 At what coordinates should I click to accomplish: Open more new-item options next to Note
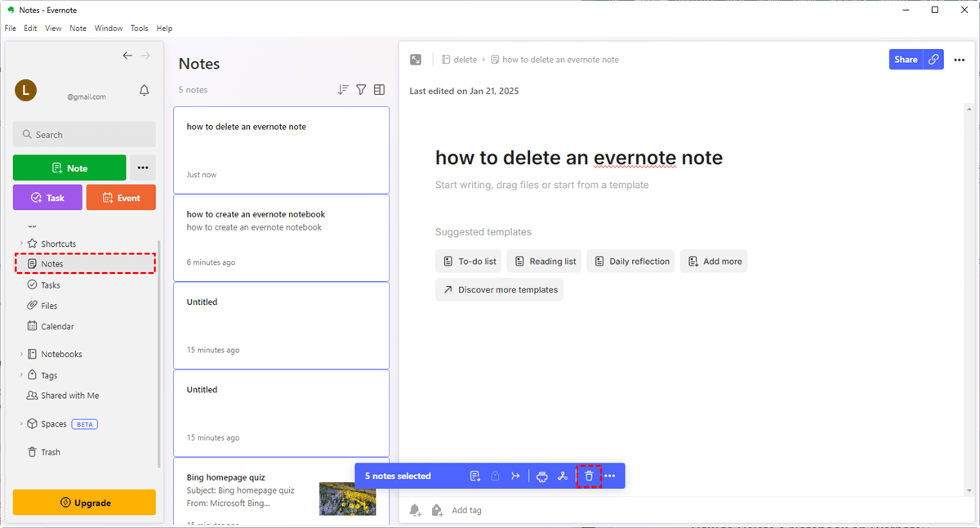143,168
